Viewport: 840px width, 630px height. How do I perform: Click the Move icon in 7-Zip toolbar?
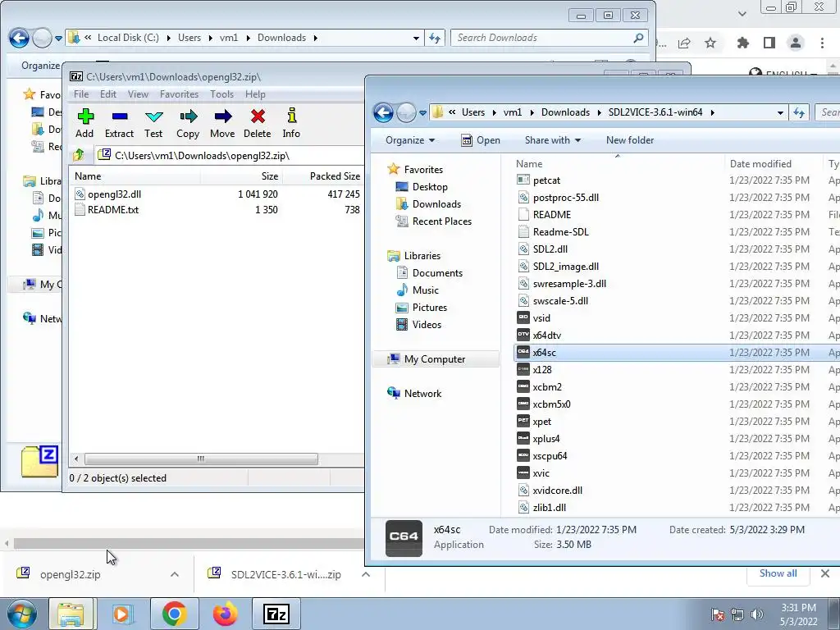pos(222,124)
